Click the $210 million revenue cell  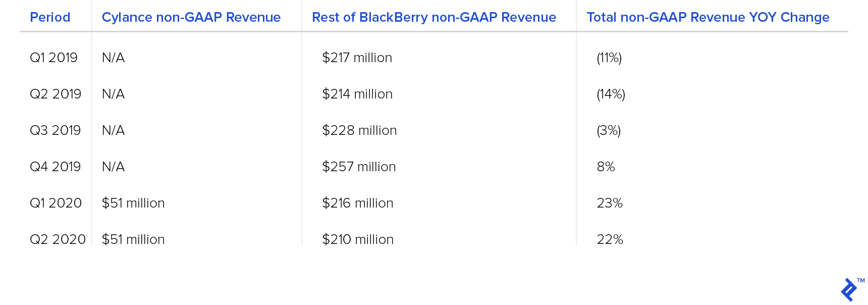(358, 239)
